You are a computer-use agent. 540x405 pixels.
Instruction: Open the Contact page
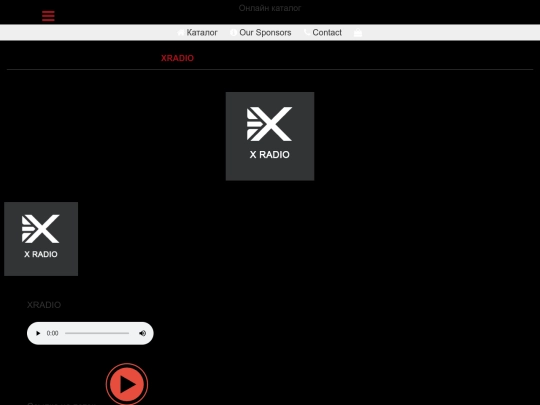[323, 32]
